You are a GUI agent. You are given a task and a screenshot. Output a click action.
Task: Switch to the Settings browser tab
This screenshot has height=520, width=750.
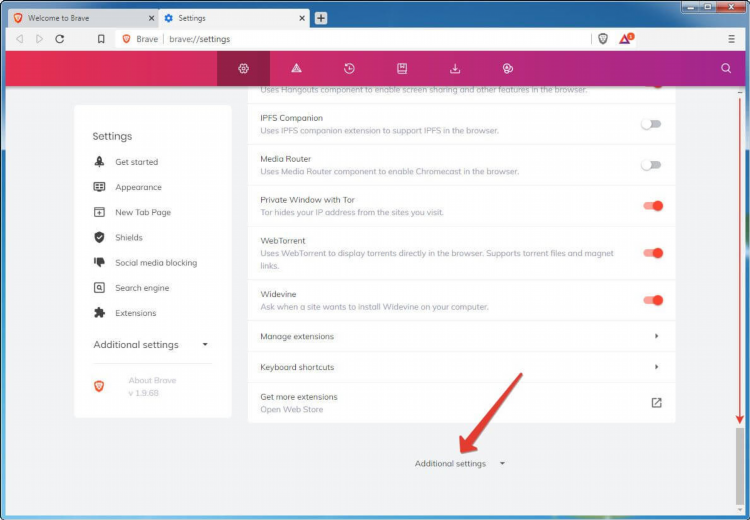234,18
